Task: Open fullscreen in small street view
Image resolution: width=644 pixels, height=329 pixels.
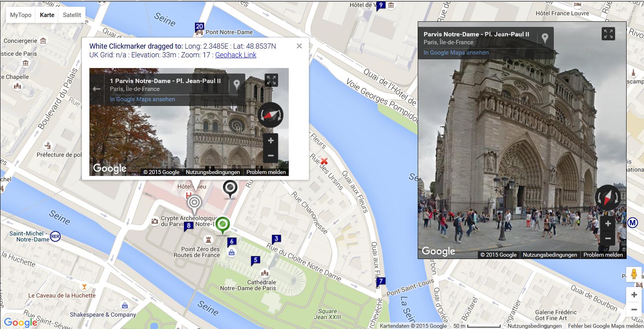Action: (271, 80)
